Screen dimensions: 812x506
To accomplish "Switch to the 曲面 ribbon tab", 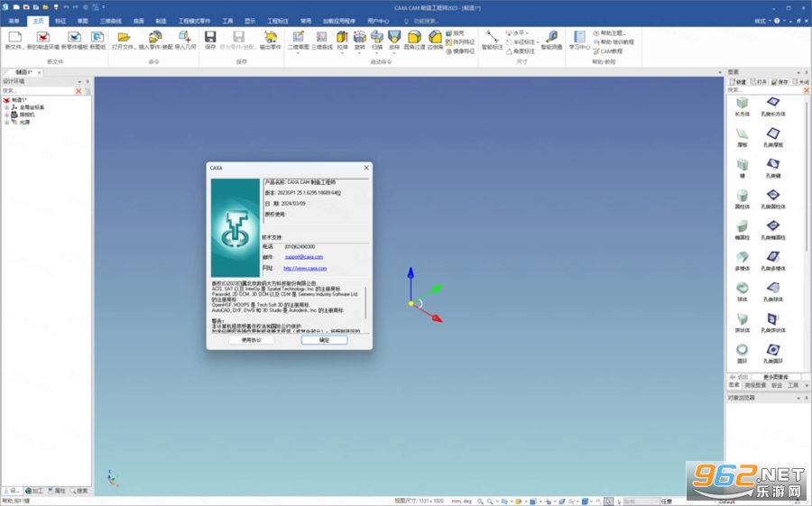I will pos(138,22).
